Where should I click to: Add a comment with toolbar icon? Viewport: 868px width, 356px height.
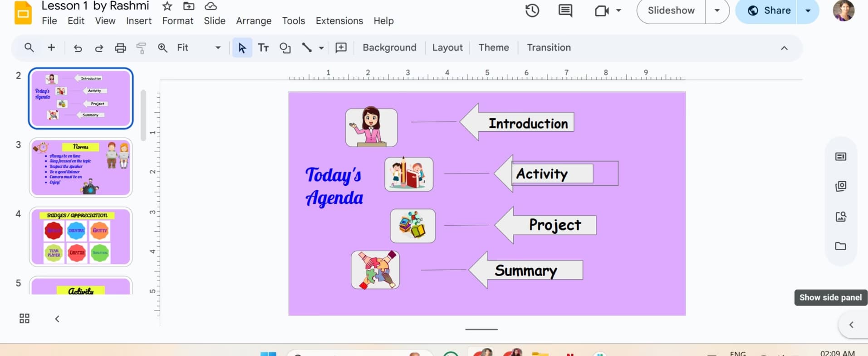point(341,48)
